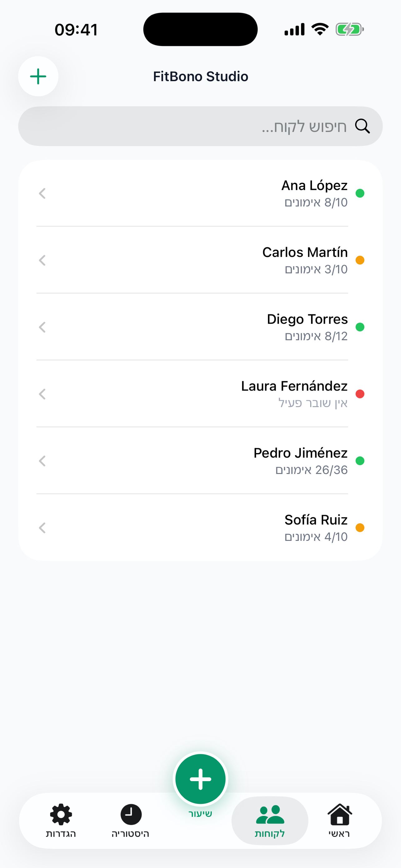Click the שיעור label under the plus button
The width and height of the screenshot is (401, 868).
pos(200,814)
